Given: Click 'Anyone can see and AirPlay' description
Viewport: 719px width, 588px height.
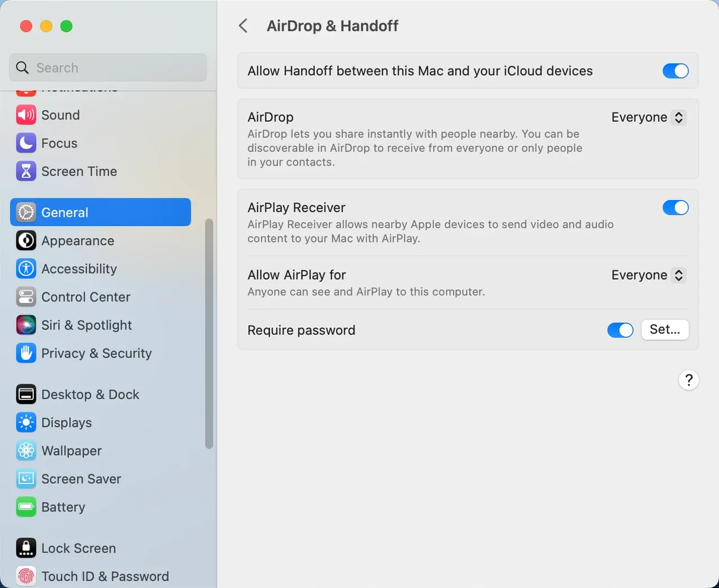Looking at the screenshot, I should coord(366,292).
